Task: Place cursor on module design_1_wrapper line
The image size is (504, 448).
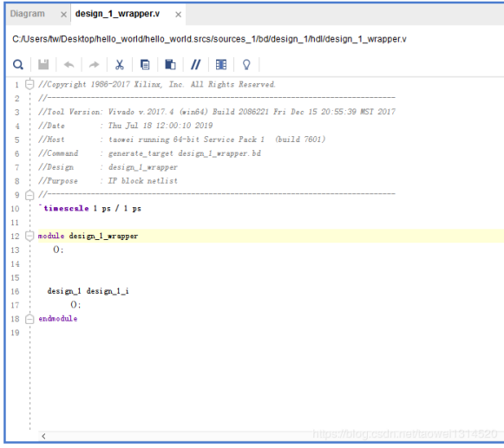Action: pos(271,236)
